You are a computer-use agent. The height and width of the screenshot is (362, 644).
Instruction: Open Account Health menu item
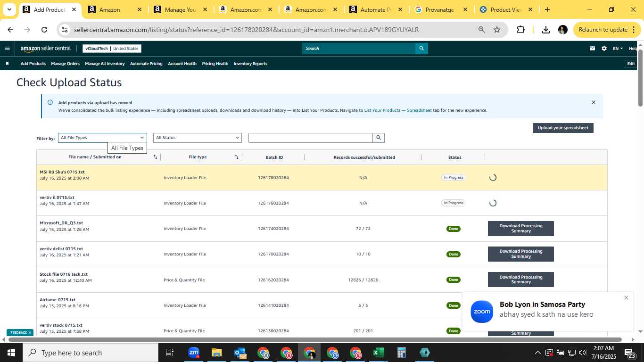tap(182, 64)
